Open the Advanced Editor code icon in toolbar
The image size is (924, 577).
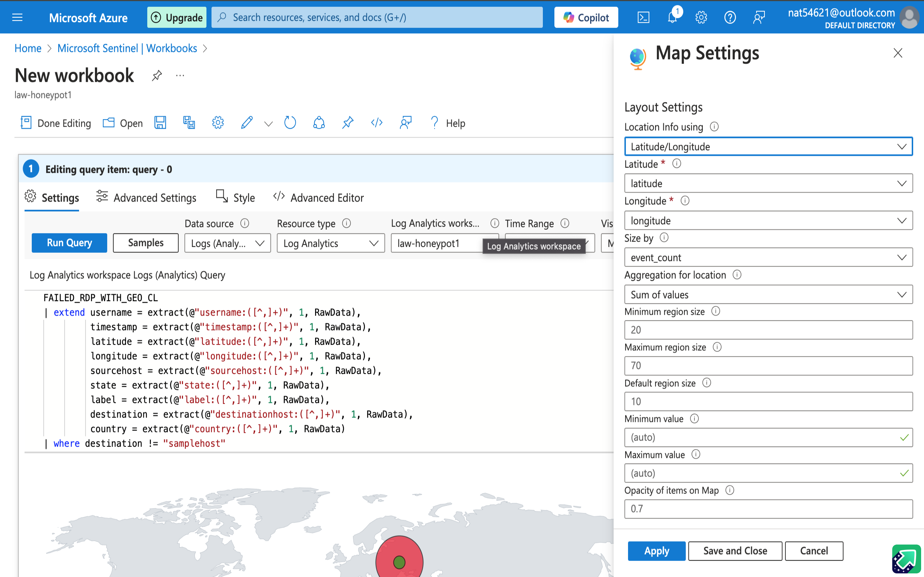[x=376, y=123]
